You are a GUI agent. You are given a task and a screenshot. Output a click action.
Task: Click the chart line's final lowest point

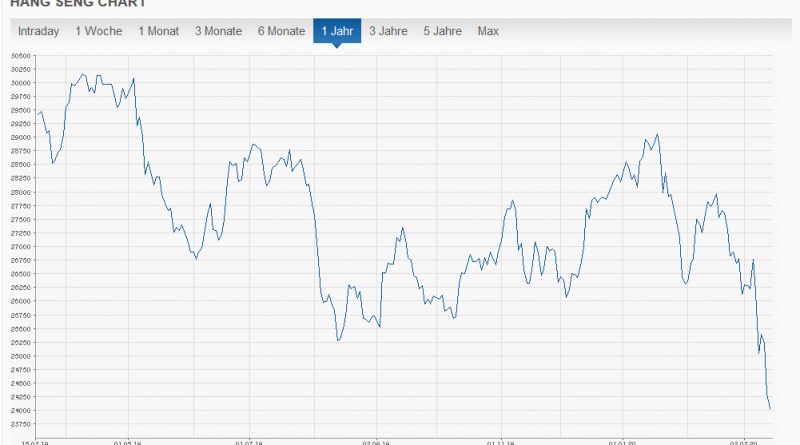click(x=770, y=408)
